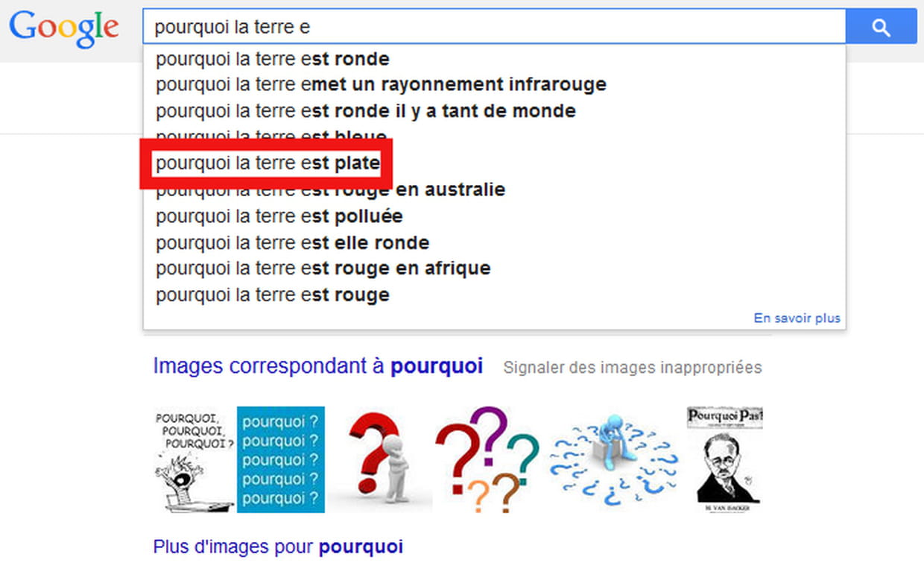924x569 pixels.
Task: Open "Images correspondant à pourquoi" link
Action: pyautogui.click(x=317, y=366)
